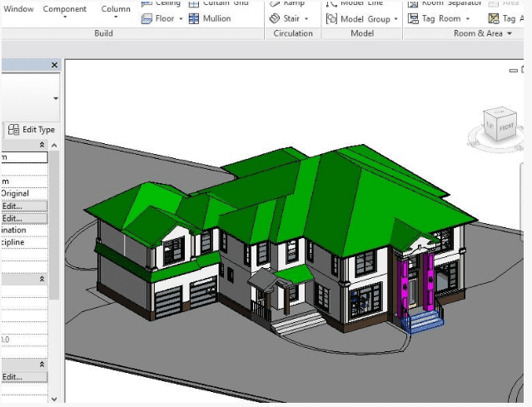Collapse the first Properties section chevron
The width and height of the screenshot is (532, 407).
point(42,145)
